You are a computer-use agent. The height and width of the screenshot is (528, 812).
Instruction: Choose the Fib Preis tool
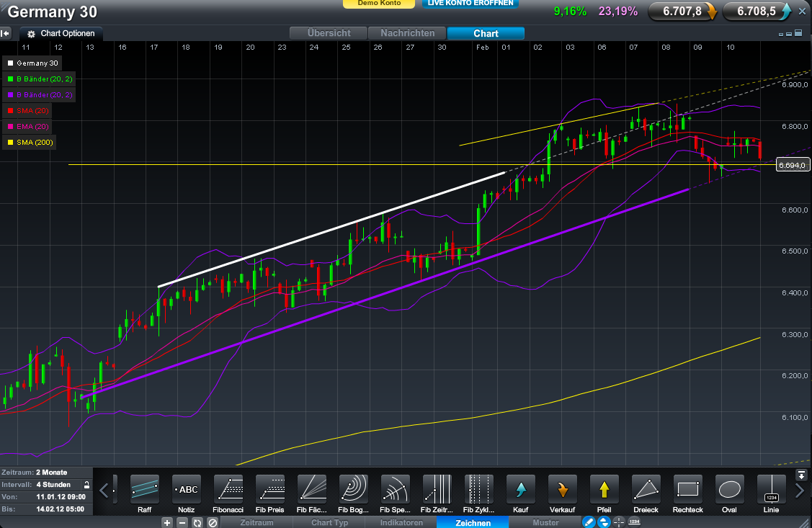269,494
